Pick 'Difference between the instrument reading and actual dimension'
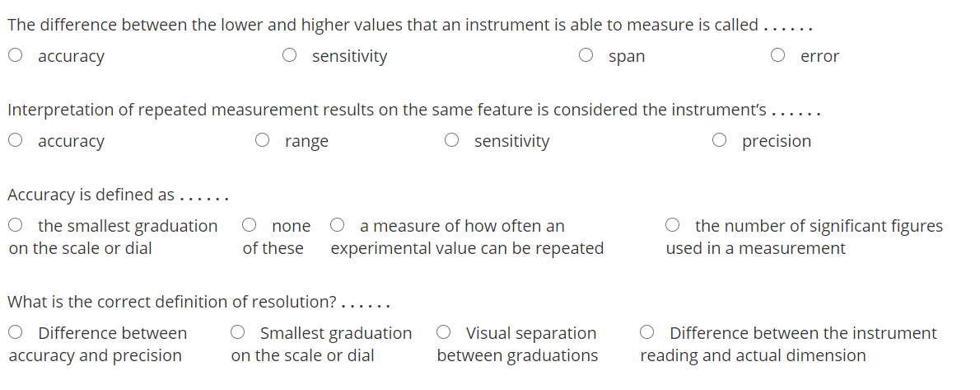The height and width of the screenshot is (390, 980). tap(647, 333)
